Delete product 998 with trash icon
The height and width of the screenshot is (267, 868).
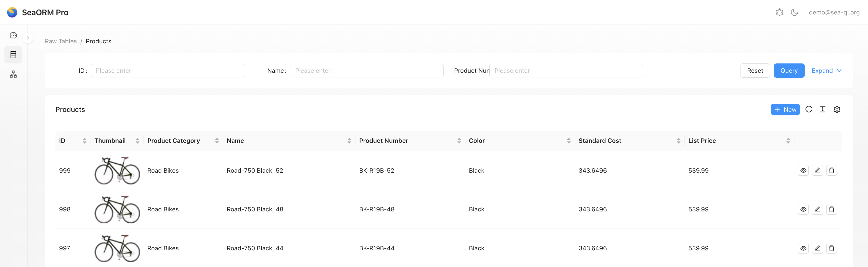[x=831, y=209]
